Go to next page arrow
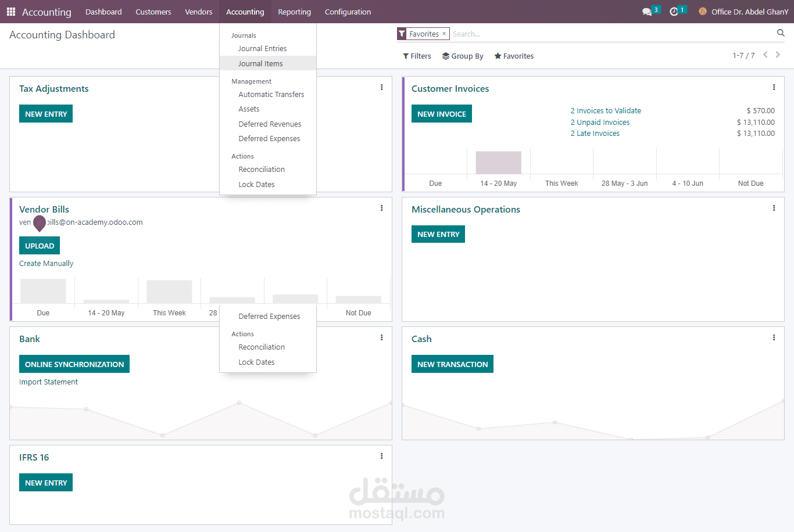 [778, 55]
